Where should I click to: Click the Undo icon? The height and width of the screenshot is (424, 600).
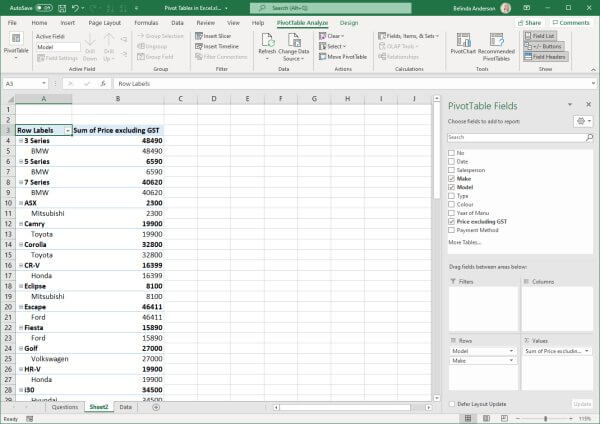(75, 8)
